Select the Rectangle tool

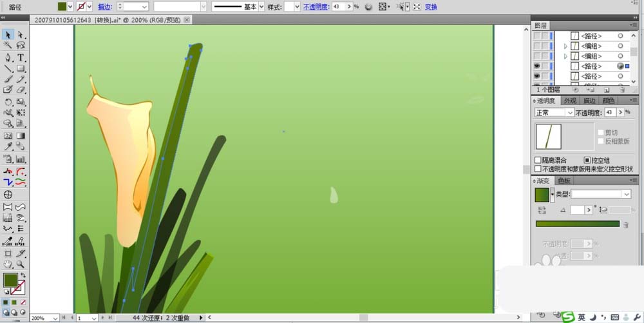point(21,68)
